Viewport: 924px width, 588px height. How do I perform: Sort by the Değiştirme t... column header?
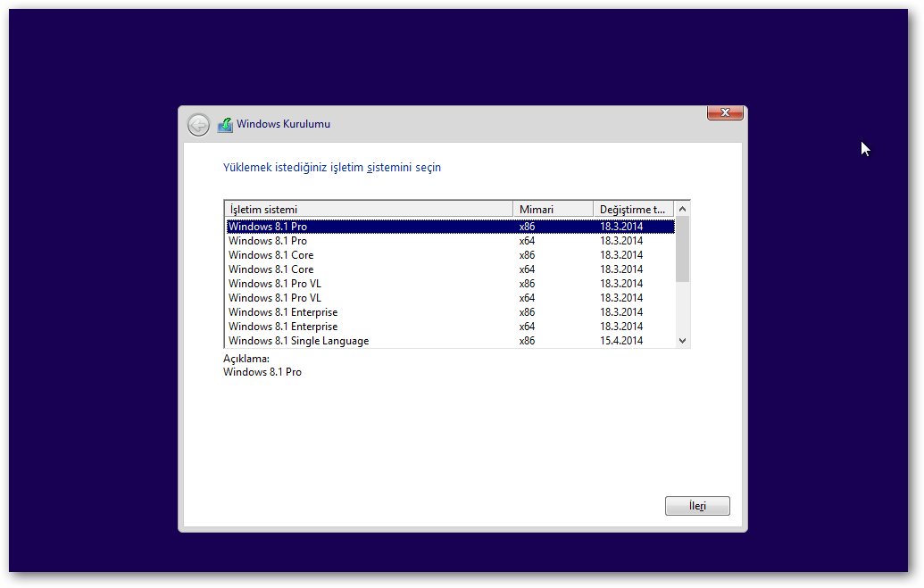(634, 209)
